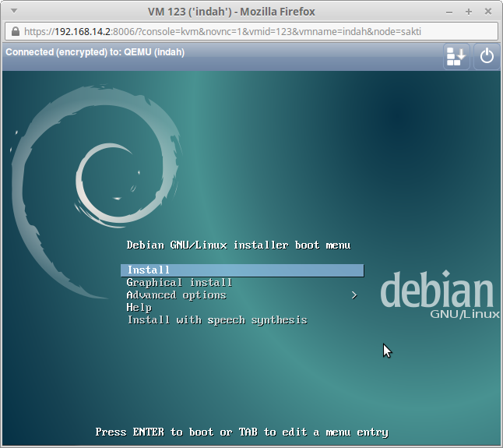Maximize the Firefox window with plus button

pyautogui.click(x=469, y=12)
